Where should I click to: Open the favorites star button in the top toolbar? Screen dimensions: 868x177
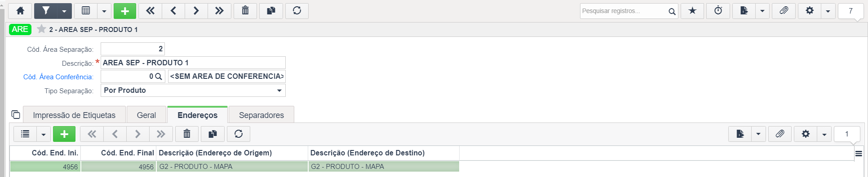(x=692, y=11)
